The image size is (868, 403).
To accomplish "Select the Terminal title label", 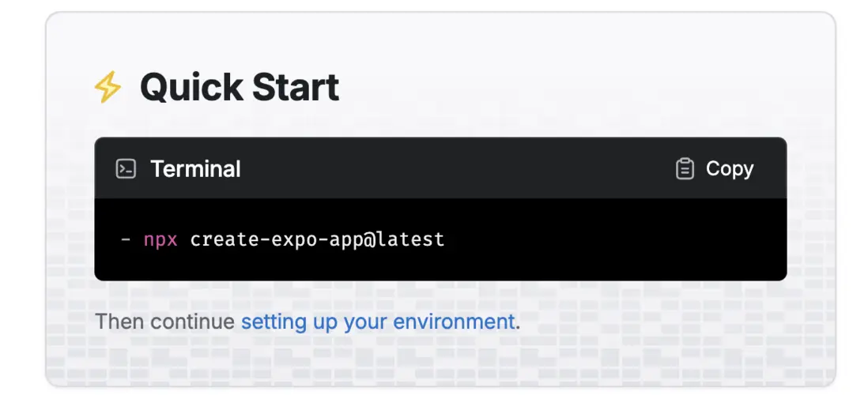I will (x=195, y=169).
